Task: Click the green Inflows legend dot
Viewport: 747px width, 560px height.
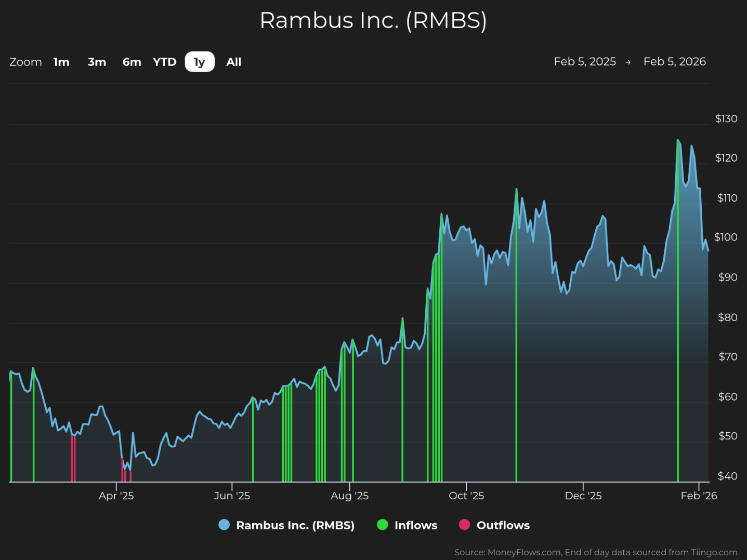Action: [x=382, y=525]
